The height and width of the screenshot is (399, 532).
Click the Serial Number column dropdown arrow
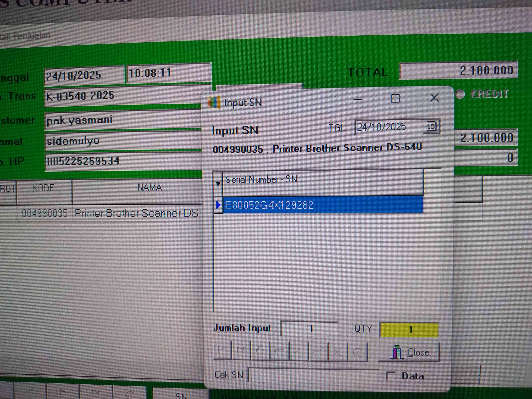click(218, 184)
